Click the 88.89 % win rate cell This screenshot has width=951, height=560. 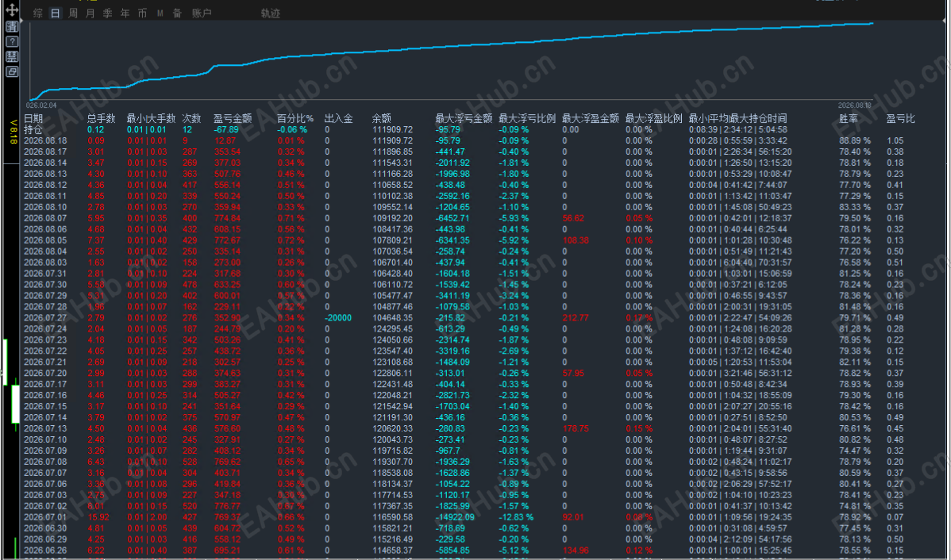pos(855,140)
